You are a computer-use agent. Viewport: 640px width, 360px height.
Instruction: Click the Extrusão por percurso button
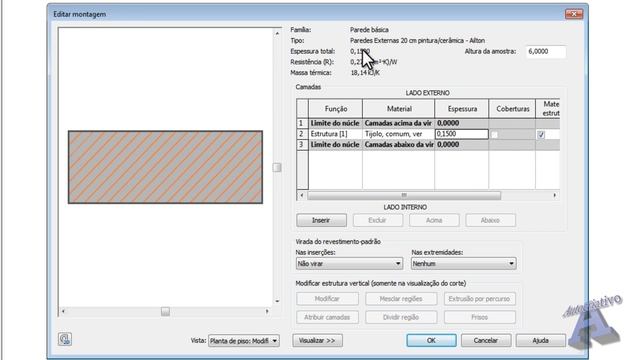(480, 299)
